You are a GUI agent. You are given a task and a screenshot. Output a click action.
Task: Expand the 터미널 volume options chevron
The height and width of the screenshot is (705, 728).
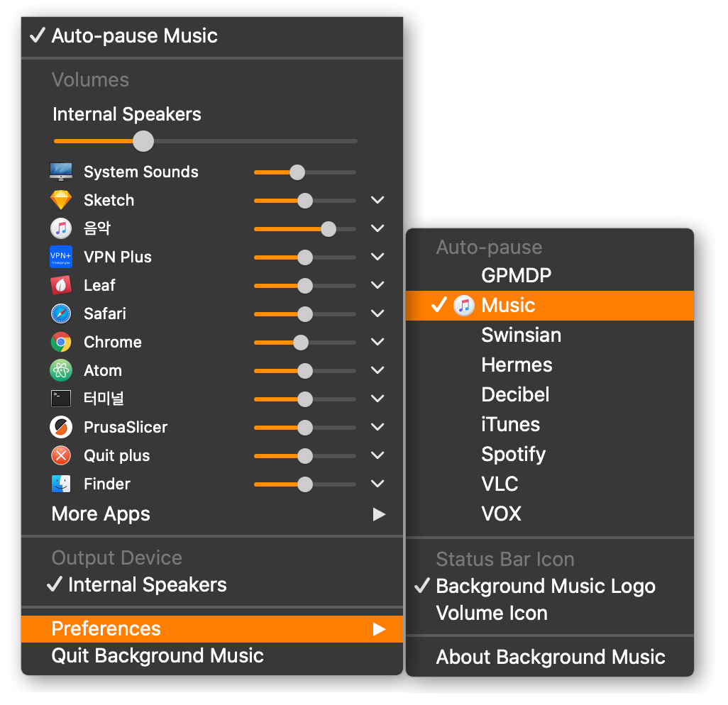[377, 399]
